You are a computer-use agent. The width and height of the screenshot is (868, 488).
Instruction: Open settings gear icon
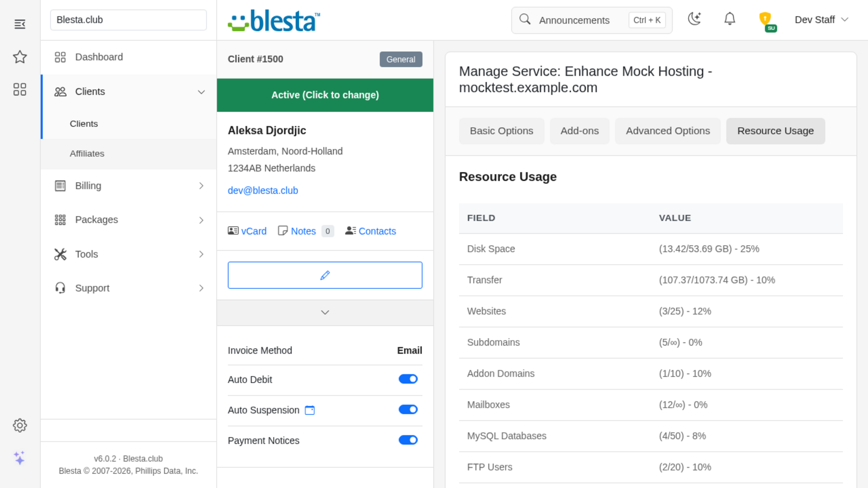click(x=20, y=425)
